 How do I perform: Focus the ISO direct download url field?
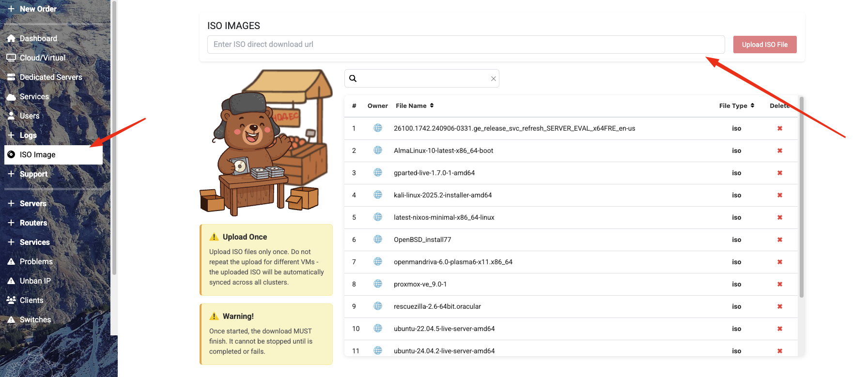click(x=465, y=45)
